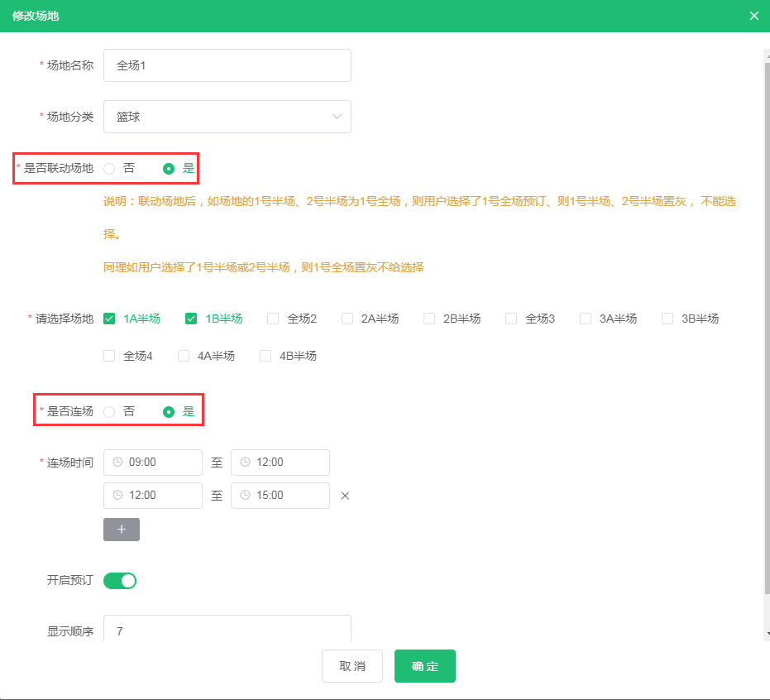
Task: Click the 场地名称 field containing 全场1
Action: point(227,65)
